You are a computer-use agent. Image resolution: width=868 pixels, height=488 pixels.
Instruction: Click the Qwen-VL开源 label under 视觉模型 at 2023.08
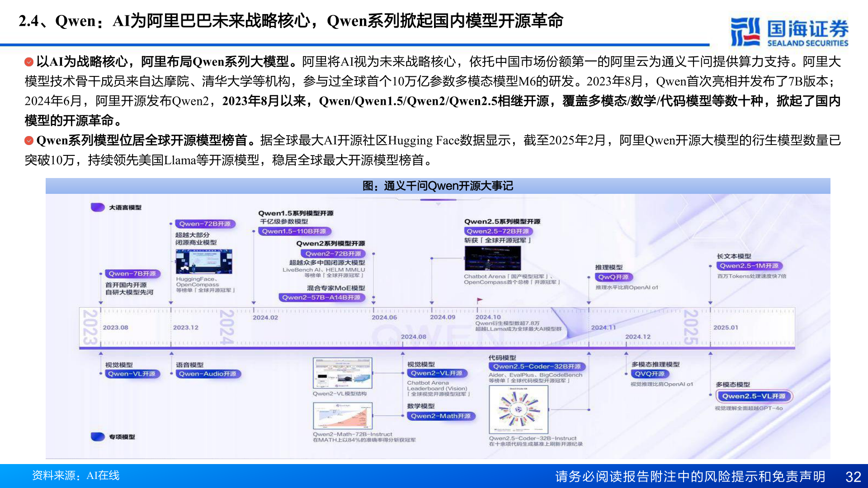(x=132, y=374)
